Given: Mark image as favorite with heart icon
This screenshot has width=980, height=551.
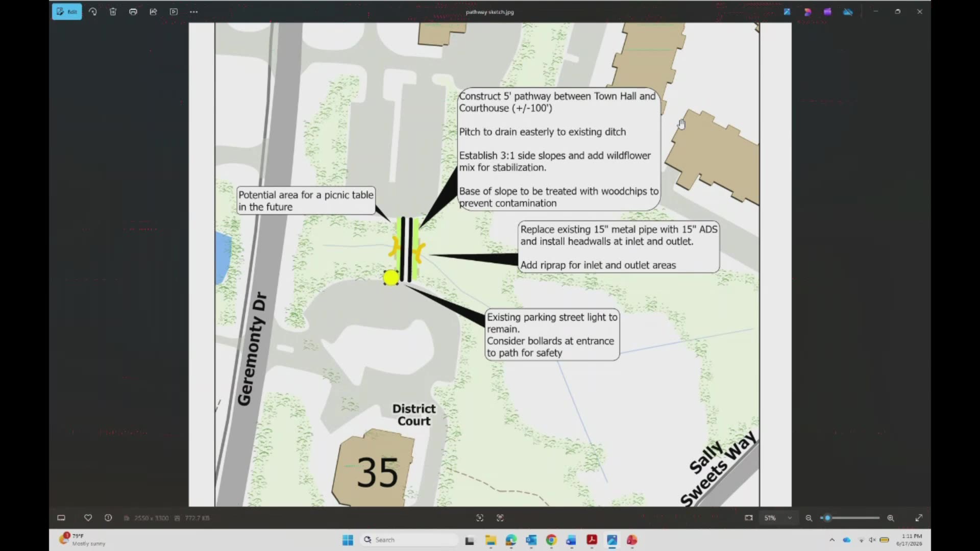Looking at the screenshot, I should (88, 518).
